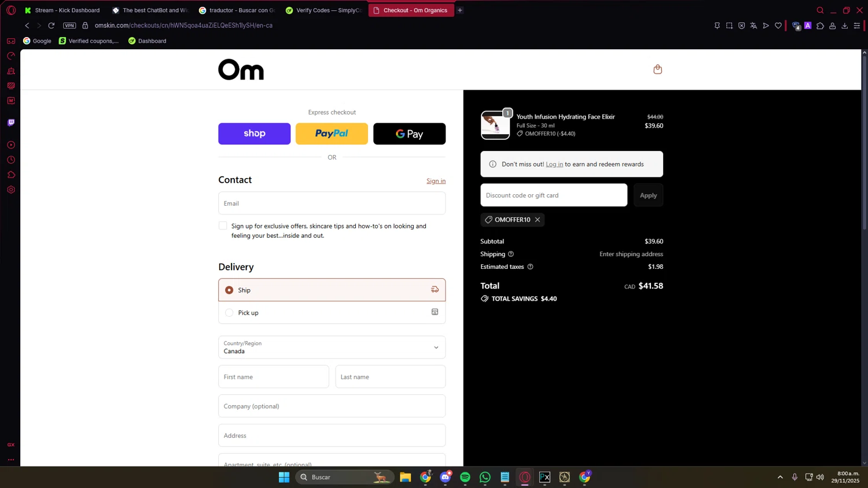The image size is (868, 488).
Task: Open the Easy Setup sliders icon
Action: [857, 25]
